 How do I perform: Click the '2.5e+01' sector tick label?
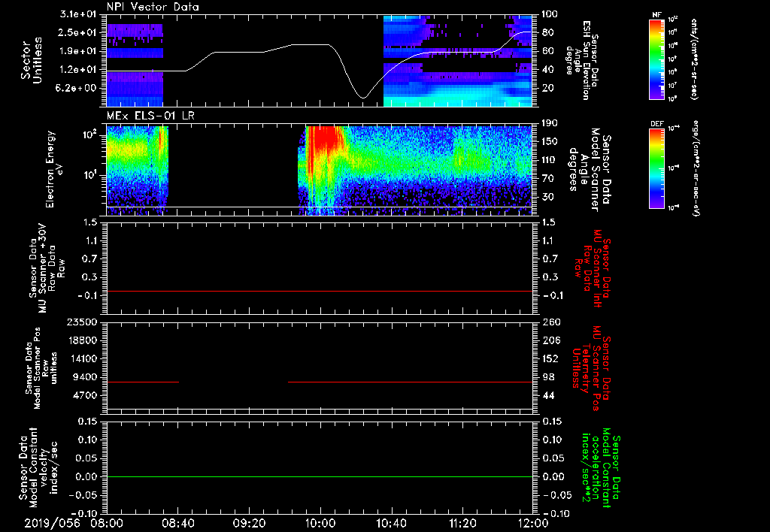(78, 32)
